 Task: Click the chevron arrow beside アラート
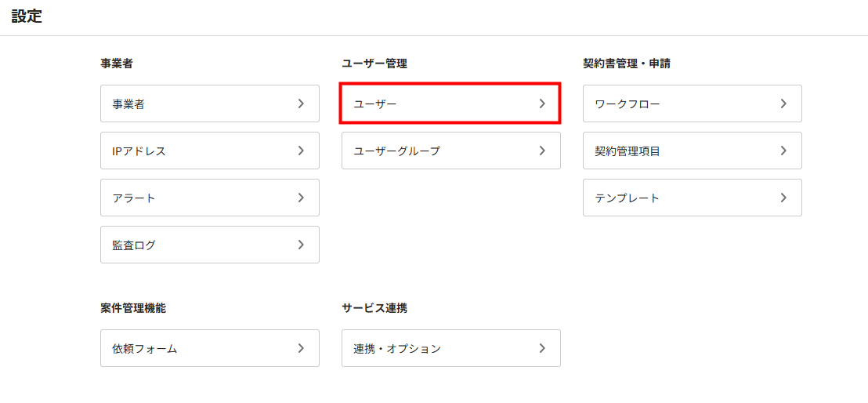(x=301, y=198)
